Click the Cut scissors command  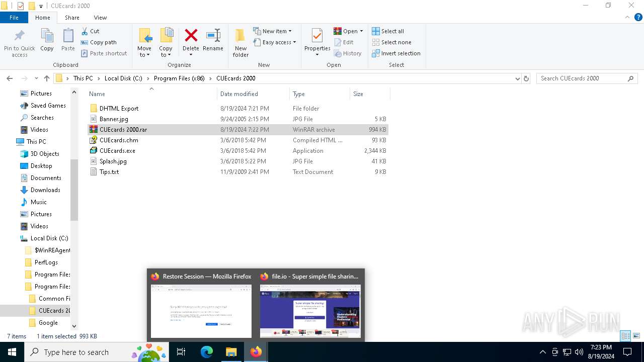click(x=91, y=31)
